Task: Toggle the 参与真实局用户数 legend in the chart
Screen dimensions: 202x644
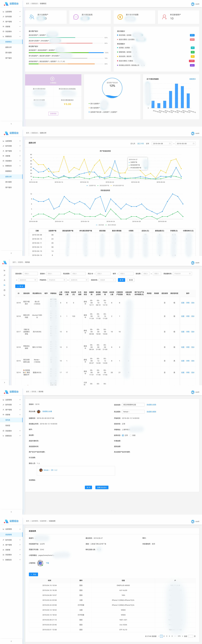Action: [x=117, y=186]
